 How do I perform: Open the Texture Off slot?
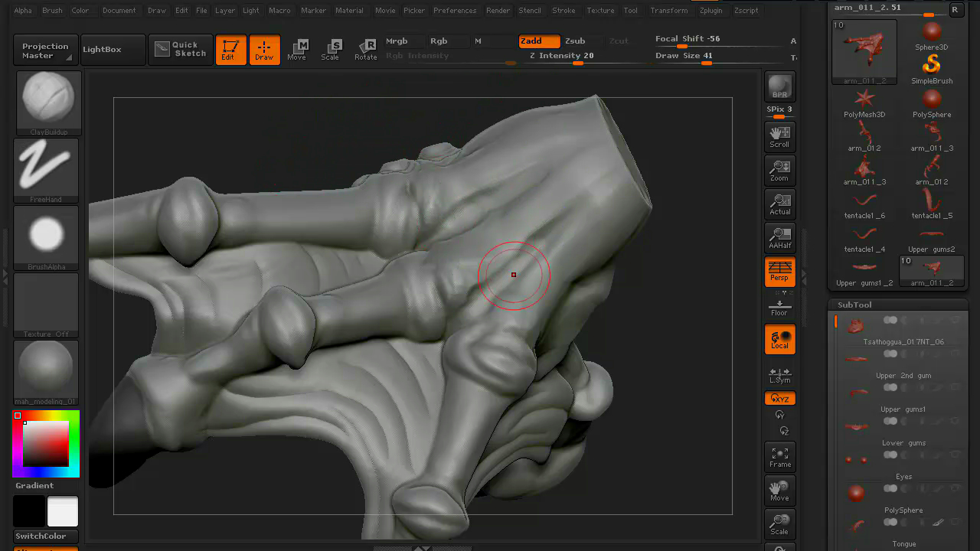coord(47,305)
